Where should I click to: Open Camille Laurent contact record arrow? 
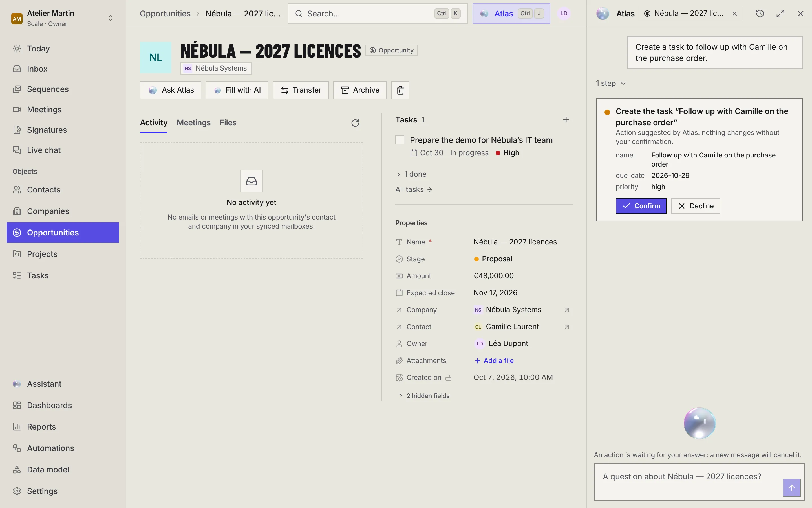click(x=566, y=327)
